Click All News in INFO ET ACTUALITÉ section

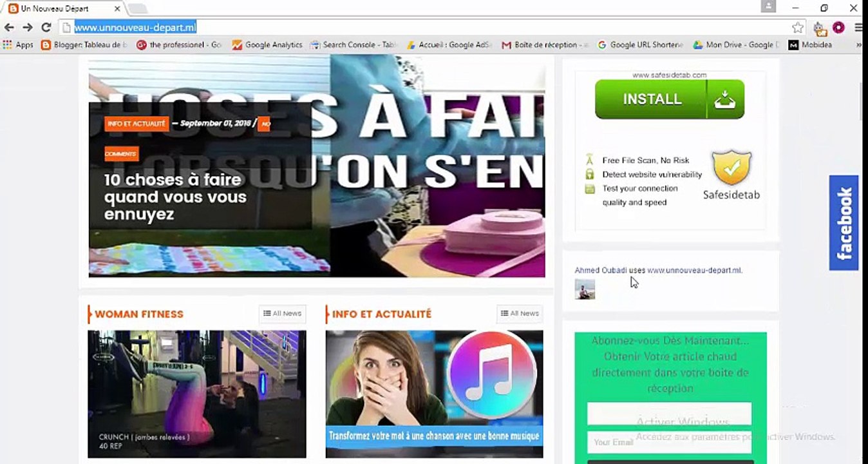pyautogui.click(x=520, y=314)
